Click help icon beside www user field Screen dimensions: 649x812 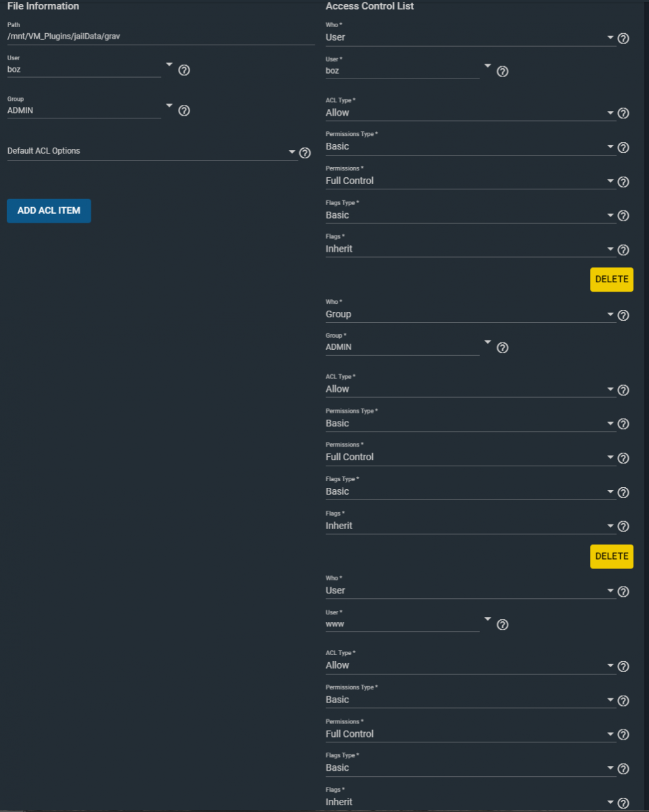coord(502,625)
